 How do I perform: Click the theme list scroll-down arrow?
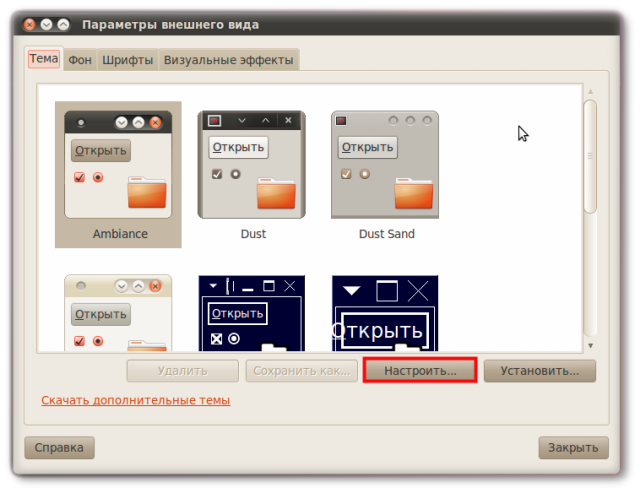(x=590, y=346)
